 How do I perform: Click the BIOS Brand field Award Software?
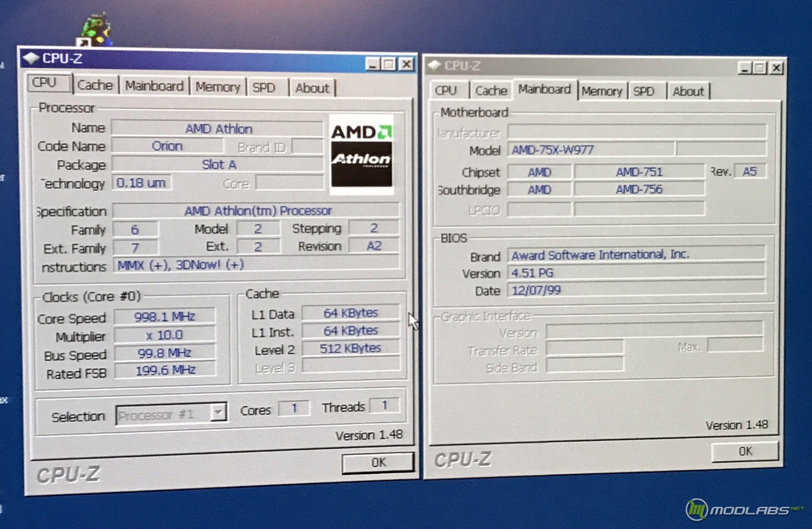click(636, 254)
